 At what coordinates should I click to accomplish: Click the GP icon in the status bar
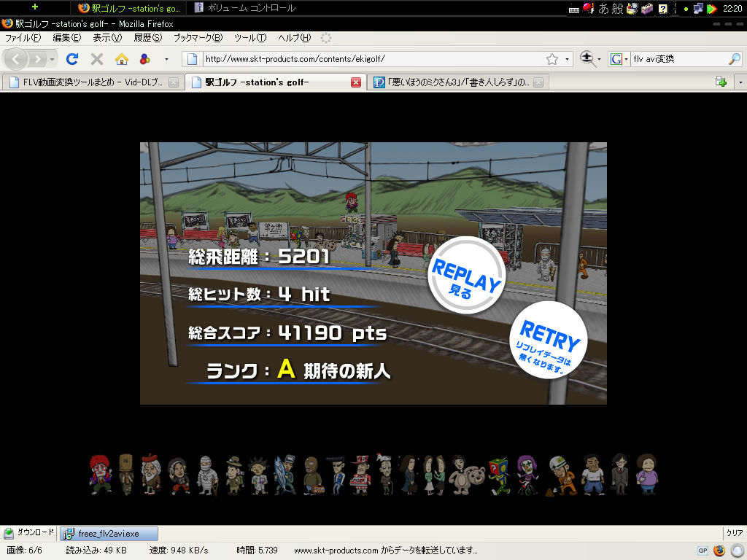click(x=703, y=551)
